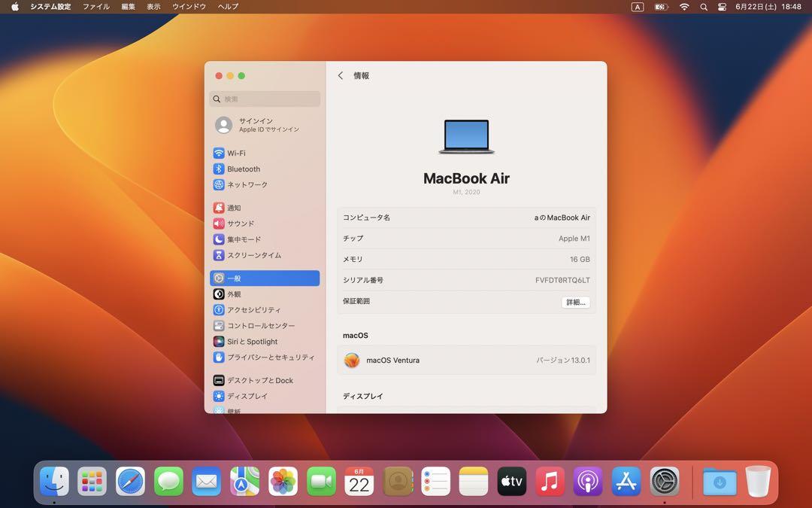
Task: Open 通知 settings in sidebar
Action: click(x=265, y=208)
